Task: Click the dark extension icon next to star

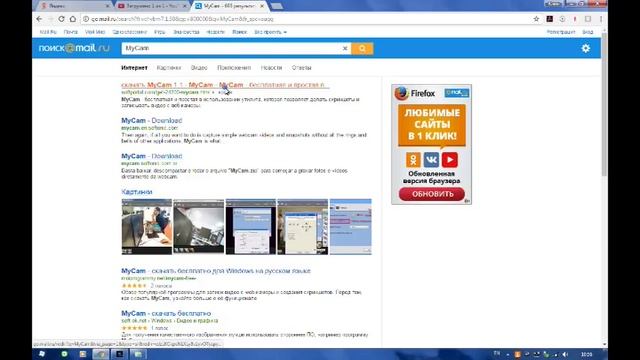Action: pyautogui.click(x=550, y=19)
